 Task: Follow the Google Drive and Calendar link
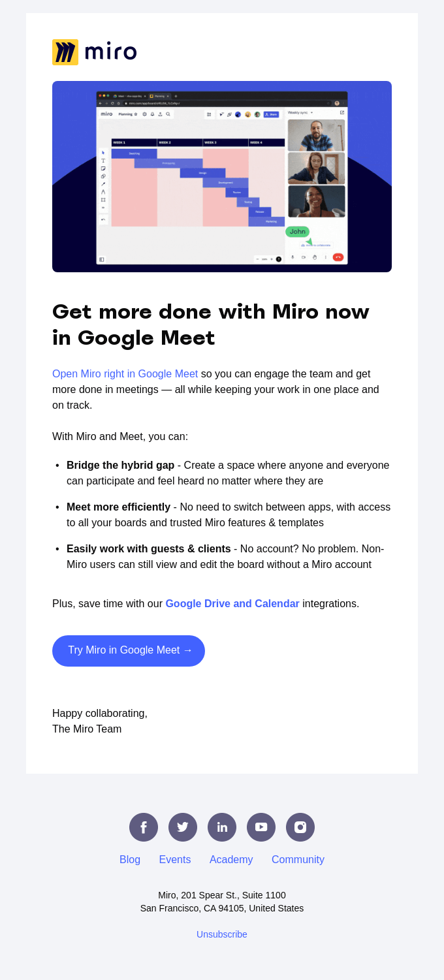tap(232, 604)
